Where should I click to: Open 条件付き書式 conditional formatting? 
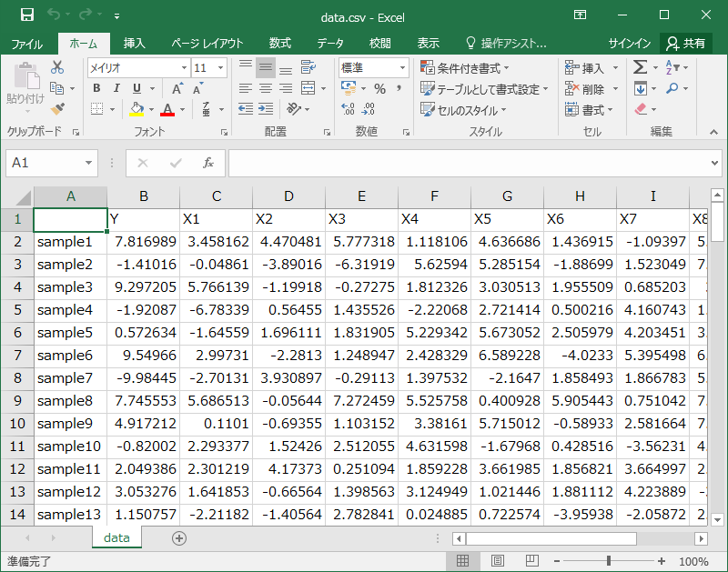click(465, 67)
